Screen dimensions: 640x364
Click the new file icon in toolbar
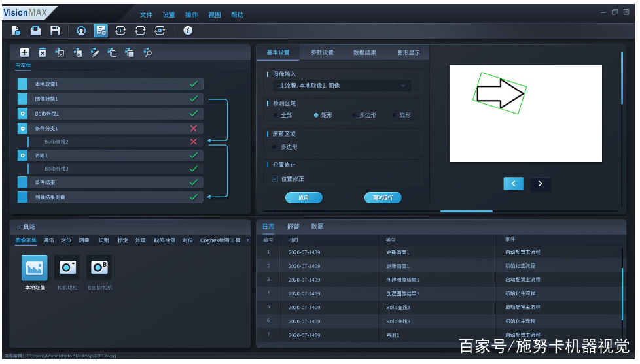(x=16, y=31)
